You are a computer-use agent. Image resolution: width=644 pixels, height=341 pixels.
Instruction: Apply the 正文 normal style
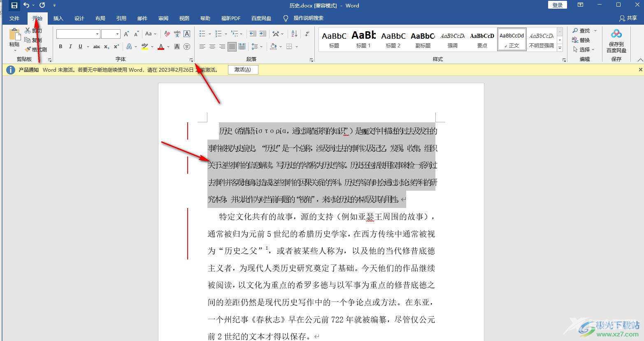[512, 40]
